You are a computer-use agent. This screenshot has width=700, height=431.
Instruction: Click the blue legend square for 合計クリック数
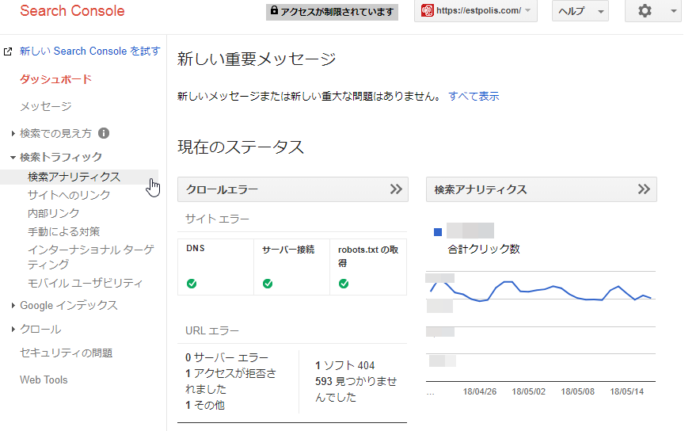[x=438, y=232]
